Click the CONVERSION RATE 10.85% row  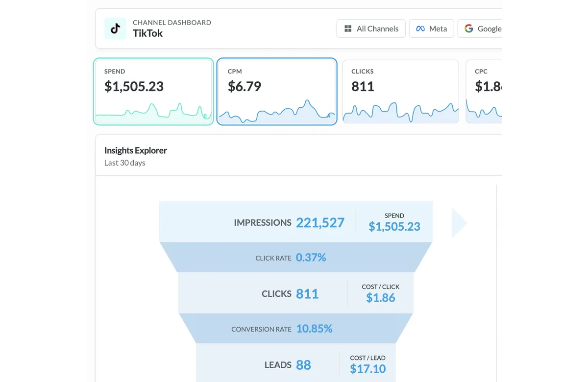(x=295, y=329)
